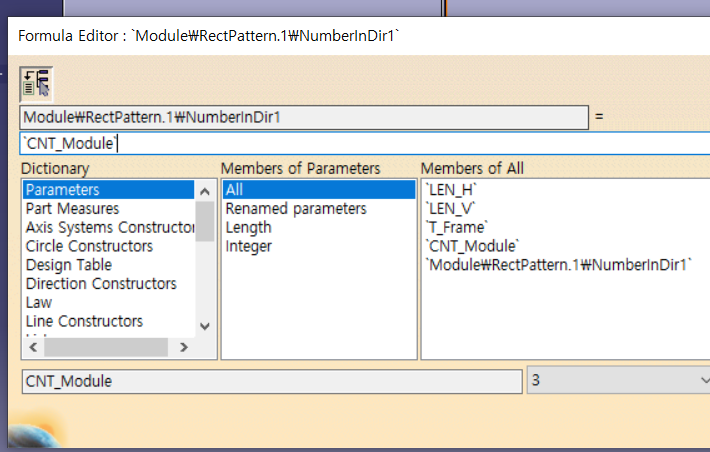
Task: Click the Dictionary horizontal scrollbar thumb
Action: [106, 347]
